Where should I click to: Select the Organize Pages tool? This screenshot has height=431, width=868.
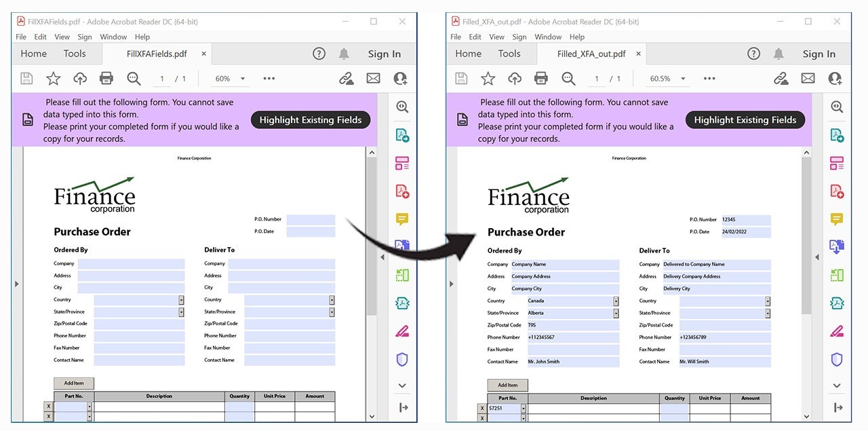click(x=837, y=162)
